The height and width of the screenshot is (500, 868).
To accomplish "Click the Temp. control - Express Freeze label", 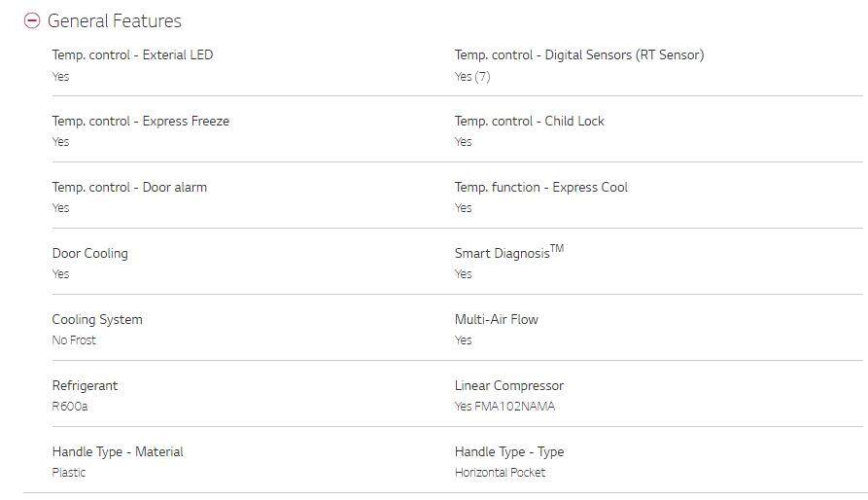I will (x=141, y=121).
